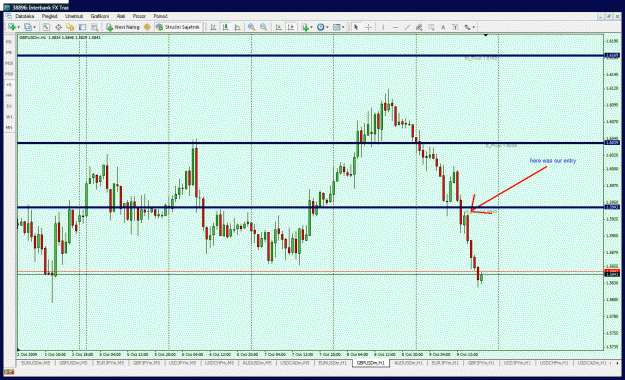Image resolution: width=625 pixels, height=380 pixels.
Task: Open the Profiles toolbar icon
Action: pos(28,27)
